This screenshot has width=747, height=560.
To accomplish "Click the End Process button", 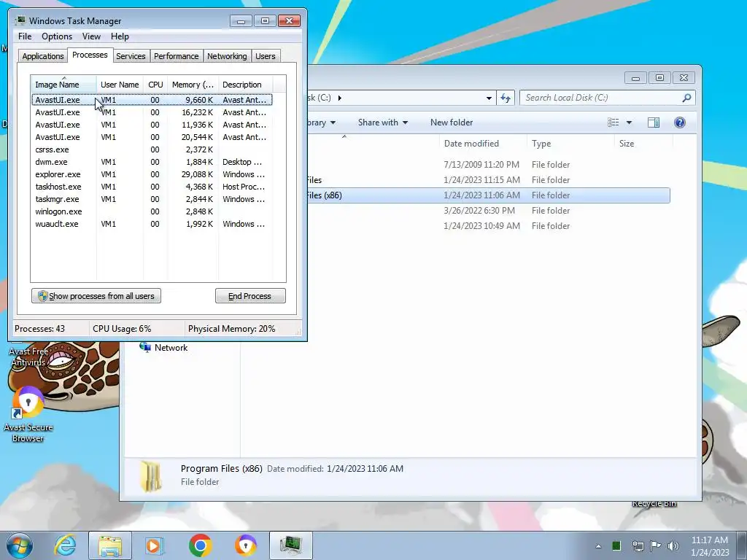I will 250,296.
